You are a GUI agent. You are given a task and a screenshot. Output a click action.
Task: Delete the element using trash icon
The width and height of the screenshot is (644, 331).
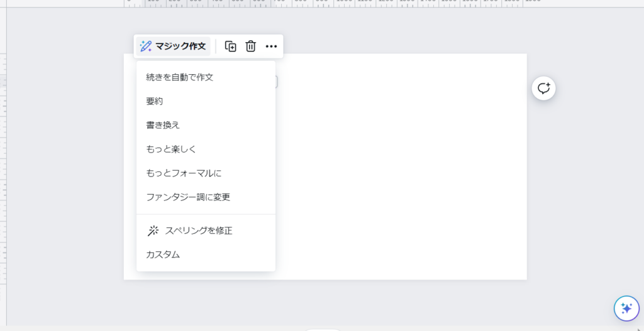pos(250,46)
